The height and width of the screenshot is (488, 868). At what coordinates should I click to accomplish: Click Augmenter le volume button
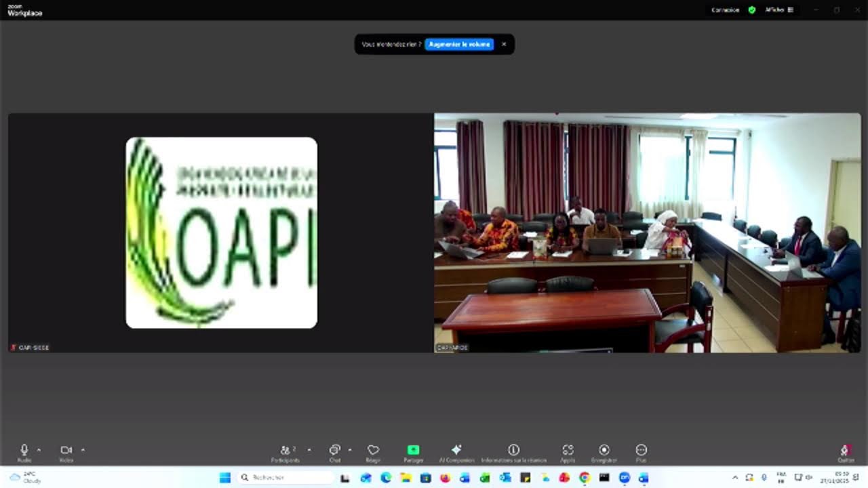459,44
